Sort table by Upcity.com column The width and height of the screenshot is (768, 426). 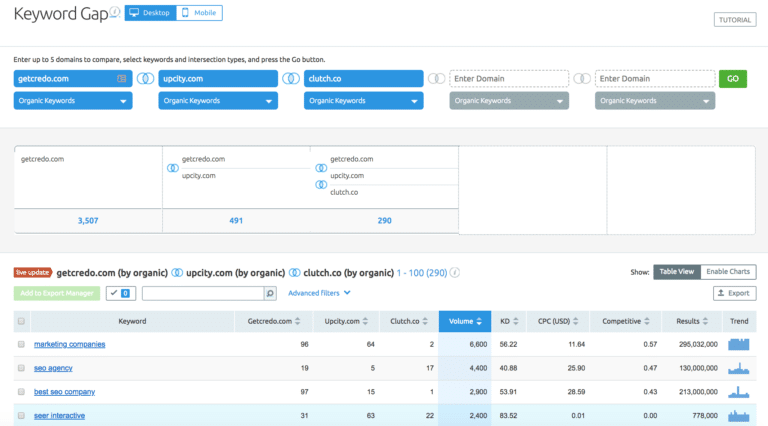point(346,321)
